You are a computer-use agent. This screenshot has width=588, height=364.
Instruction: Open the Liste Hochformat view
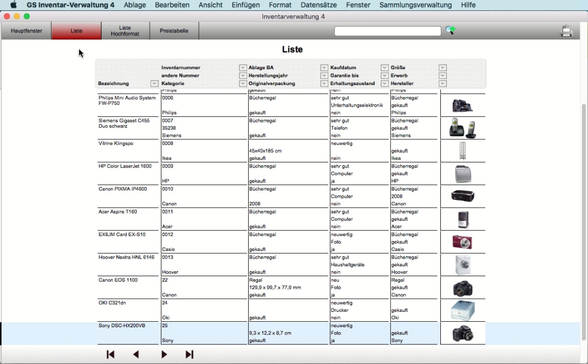click(125, 31)
